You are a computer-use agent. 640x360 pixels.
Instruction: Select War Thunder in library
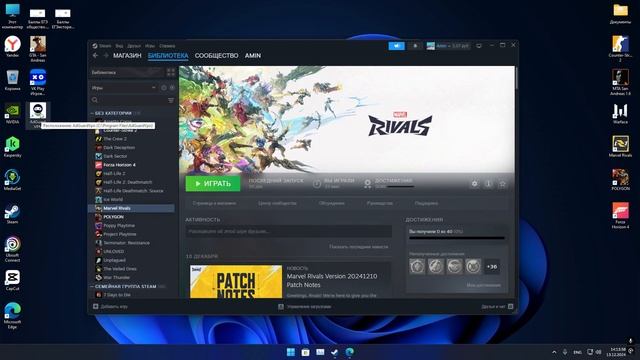point(116,278)
